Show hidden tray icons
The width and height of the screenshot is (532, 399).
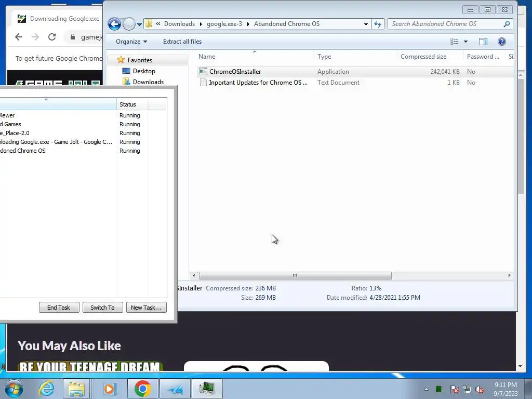coord(426,389)
